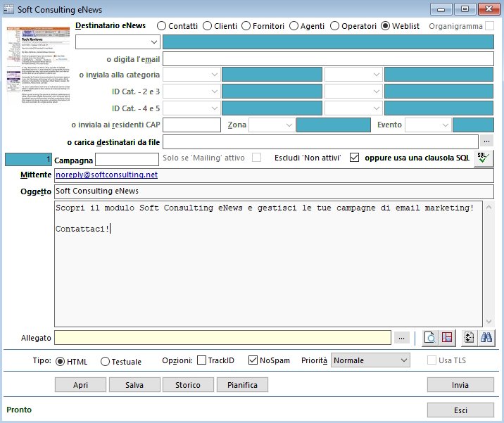
Task: Browse for Allegato file with ellipsis button
Action: coord(401,338)
